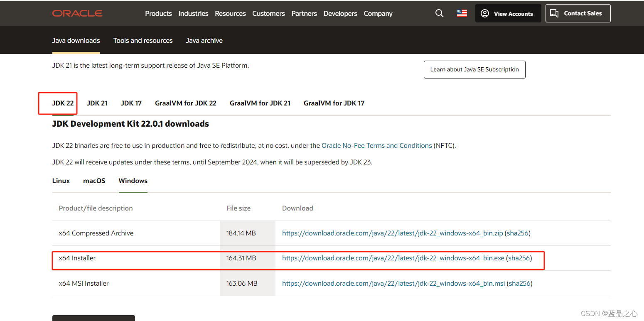Screen dimensions: 644x321
Task: Click Learn about Java SE Subscription
Action: [474, 69]
